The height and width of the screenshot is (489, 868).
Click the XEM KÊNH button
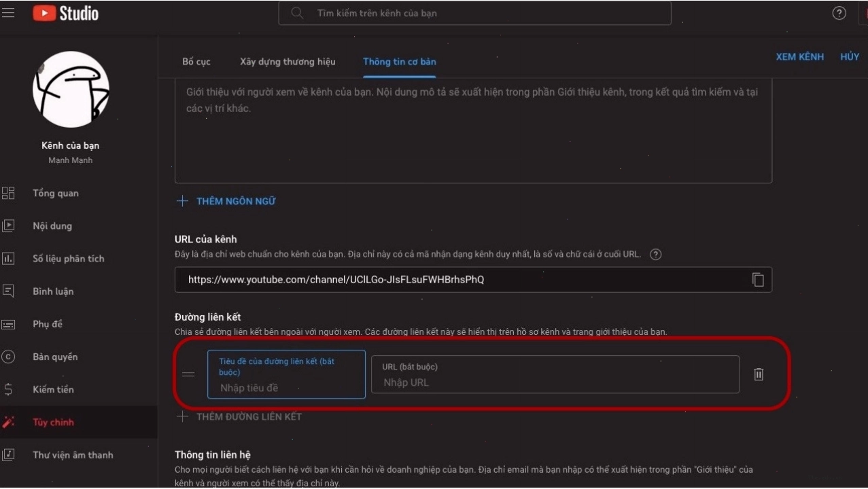800,56
